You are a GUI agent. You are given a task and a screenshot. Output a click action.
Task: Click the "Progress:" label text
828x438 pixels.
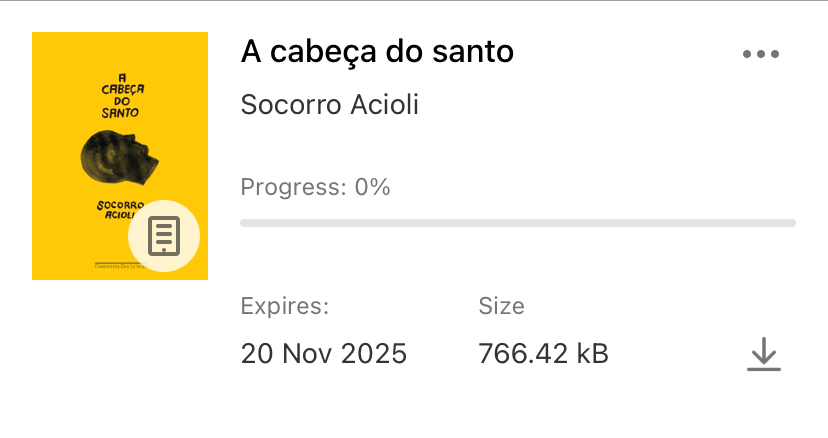pyautogui.click(x=293, y=187)
